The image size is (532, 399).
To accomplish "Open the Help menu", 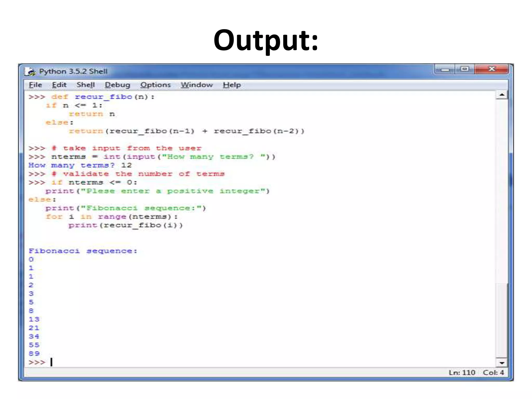I will coord(232,85).
